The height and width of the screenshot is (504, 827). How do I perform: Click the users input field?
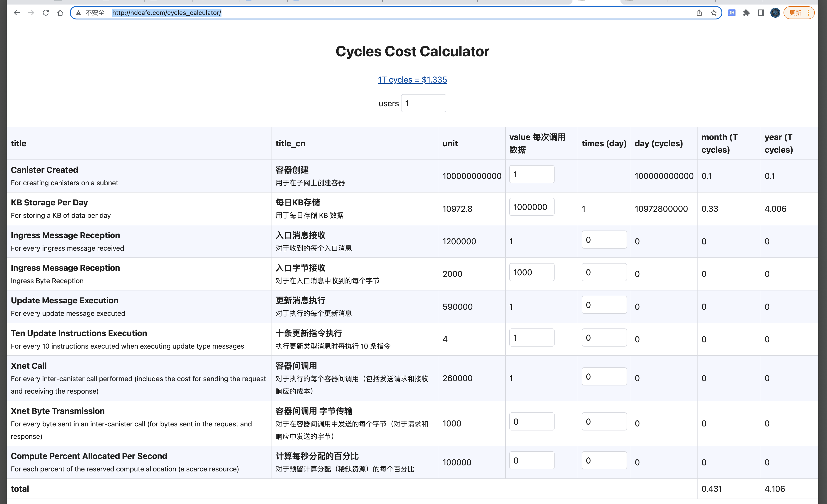(x=423, y=103)
